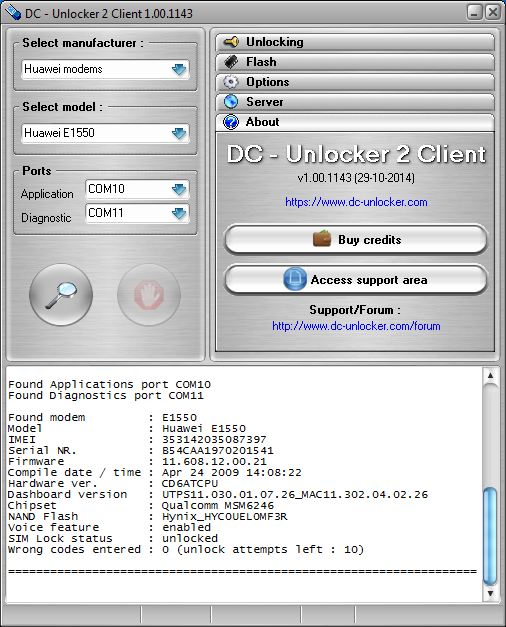Click the question mark icon beside About
This screenshot has width=506, height=627.
pos(231,122)
